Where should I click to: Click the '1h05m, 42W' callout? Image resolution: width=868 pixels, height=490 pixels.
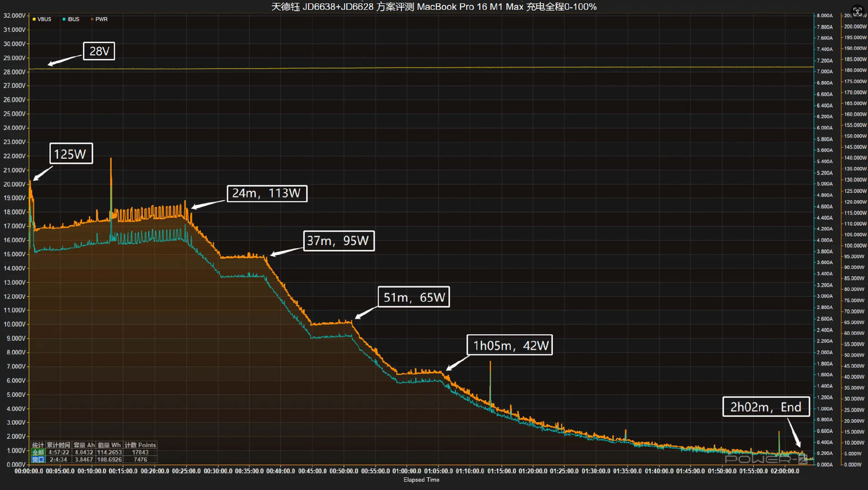click(509, 345)
